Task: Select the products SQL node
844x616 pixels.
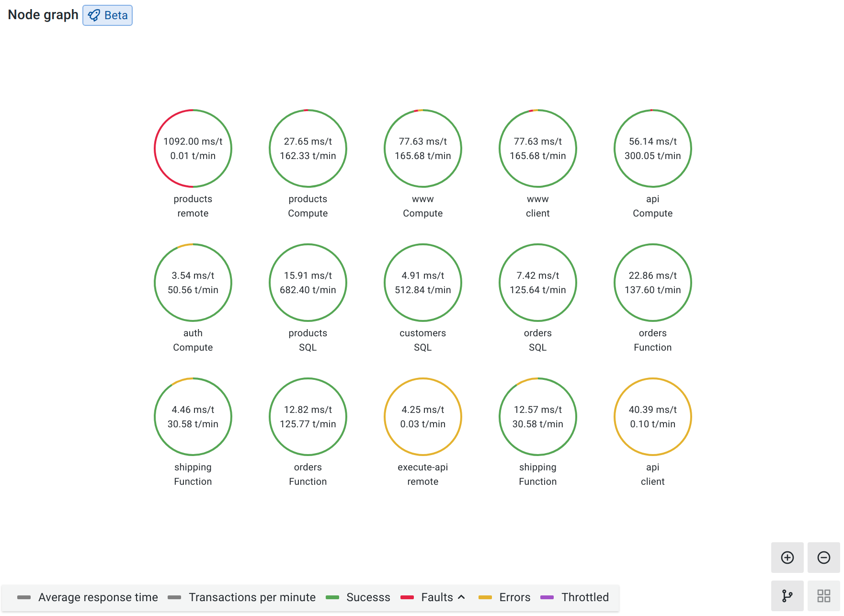Action: tap(308, 283)
